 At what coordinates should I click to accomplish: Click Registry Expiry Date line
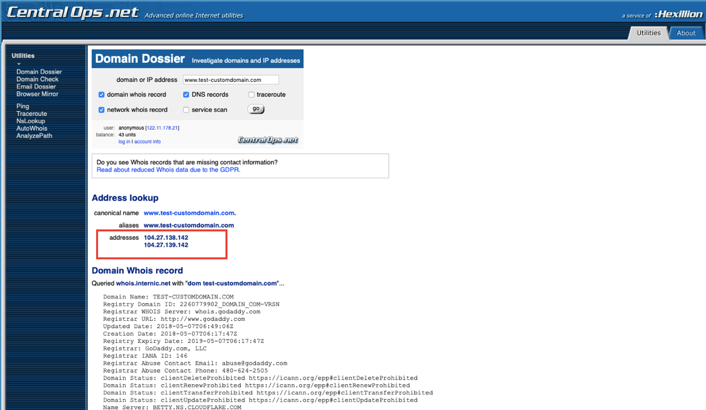183,341
